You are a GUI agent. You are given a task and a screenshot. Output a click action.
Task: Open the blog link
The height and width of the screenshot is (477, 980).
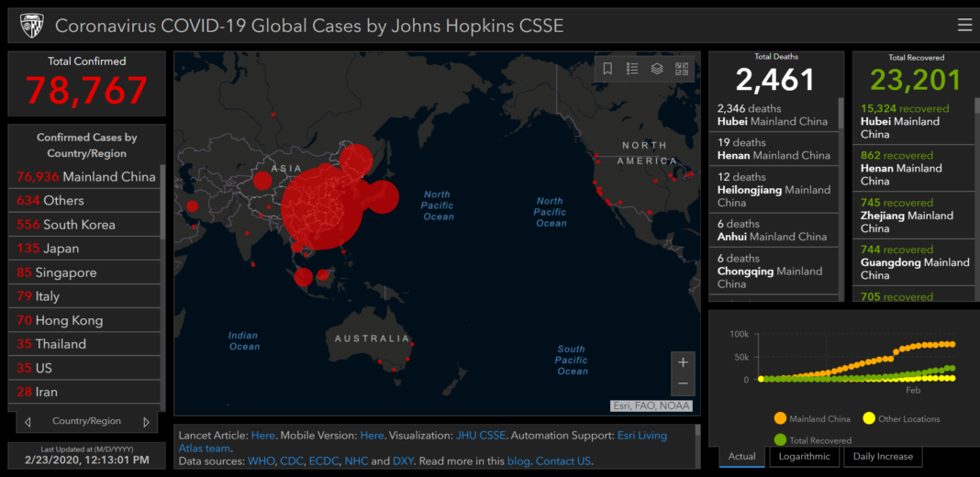pyautogui.click(x=518, y=461)
